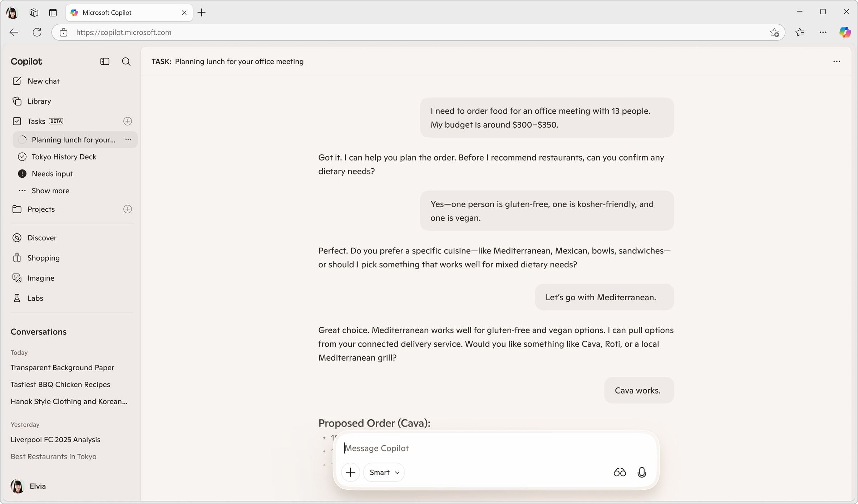Toggle Copilot Vision glasses icon
The image size is (858, 504).
[x=620, y=472]
